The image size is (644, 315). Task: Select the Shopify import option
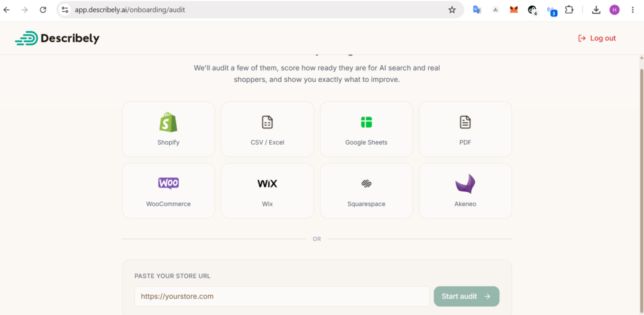(169, 130)
